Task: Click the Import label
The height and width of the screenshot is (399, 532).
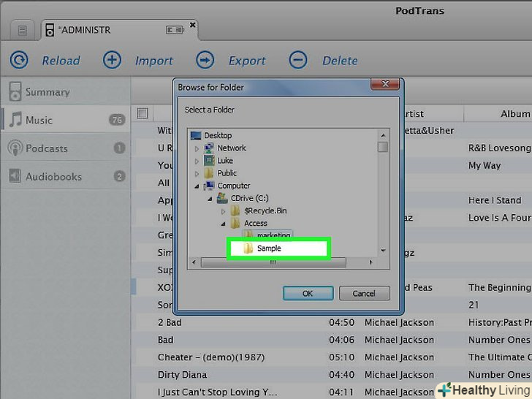Action: [x=154, y=61]
